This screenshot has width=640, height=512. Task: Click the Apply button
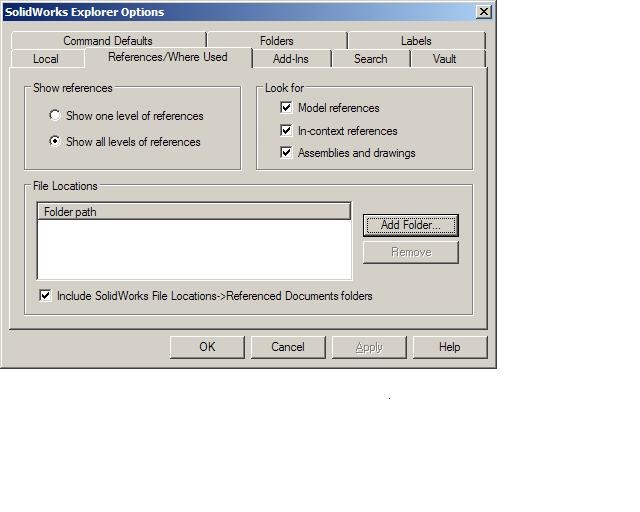pos(369,347)
